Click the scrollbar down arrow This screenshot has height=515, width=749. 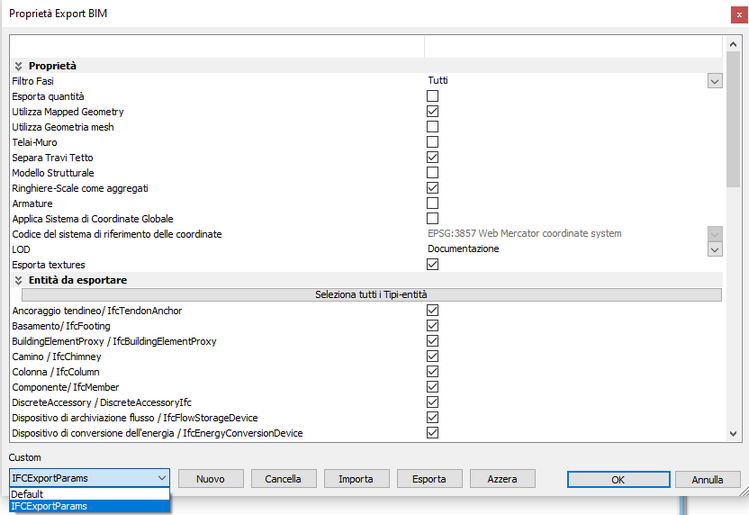tap(733, 434)
